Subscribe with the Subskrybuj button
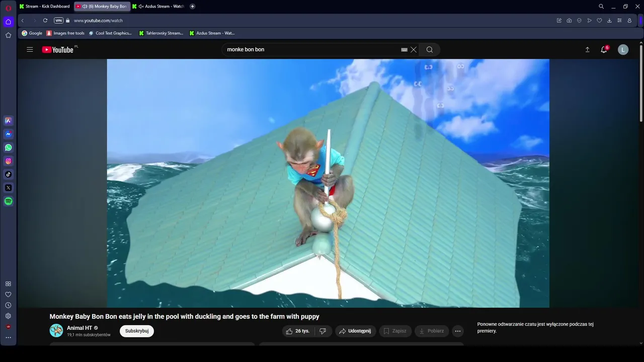The height and width of the screenshot is (362, 644). [x=137, y=331]
